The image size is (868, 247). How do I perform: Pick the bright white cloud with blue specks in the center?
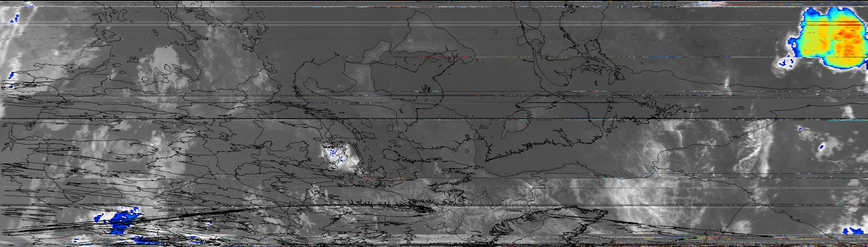[x=339, y=158]
